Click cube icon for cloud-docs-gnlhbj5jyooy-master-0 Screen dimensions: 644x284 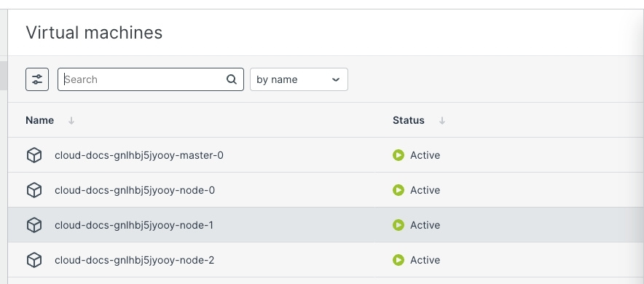(x=34, y=155)
